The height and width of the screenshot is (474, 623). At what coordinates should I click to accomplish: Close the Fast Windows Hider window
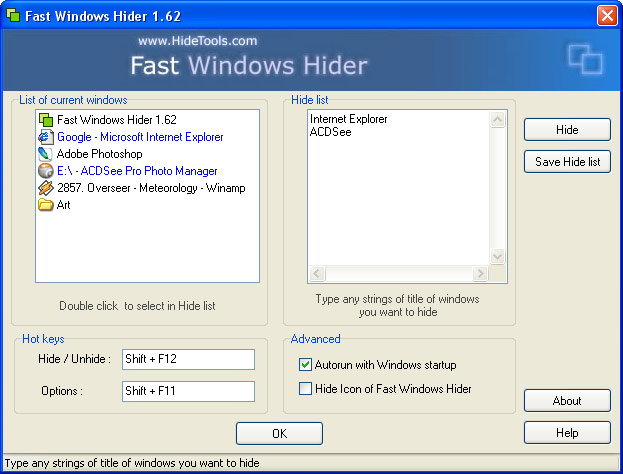tap(607, 16)
